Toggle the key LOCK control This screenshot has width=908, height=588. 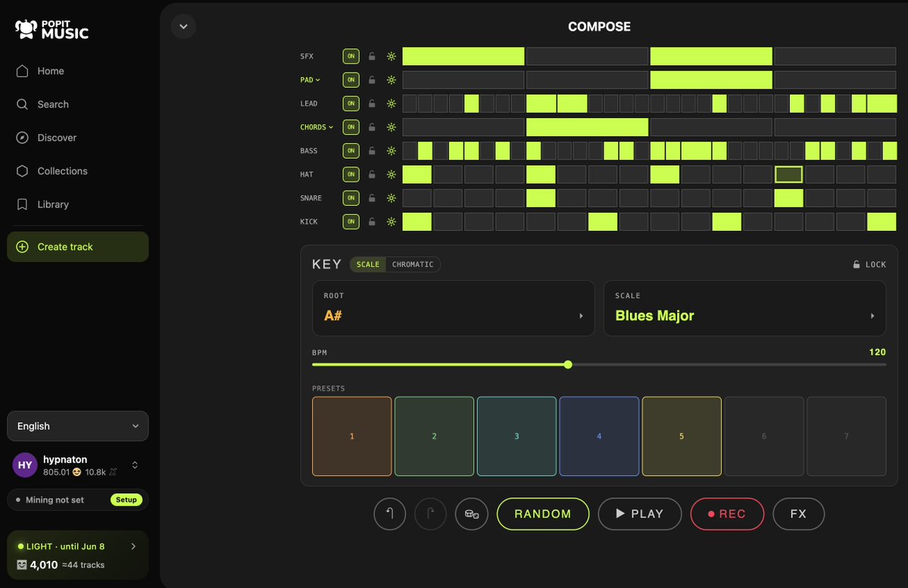(869, 264)
